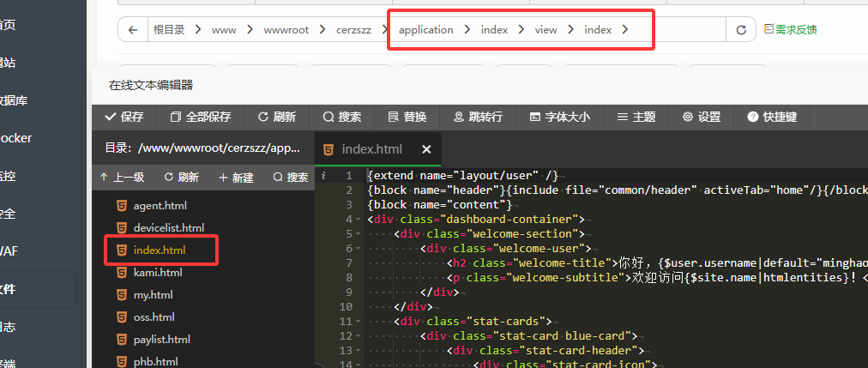
Task: Select paylist.html in the directory list
Action: 161,340
